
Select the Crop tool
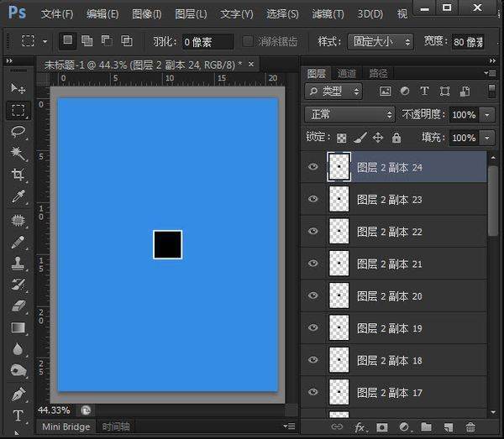tap(18, 175)
